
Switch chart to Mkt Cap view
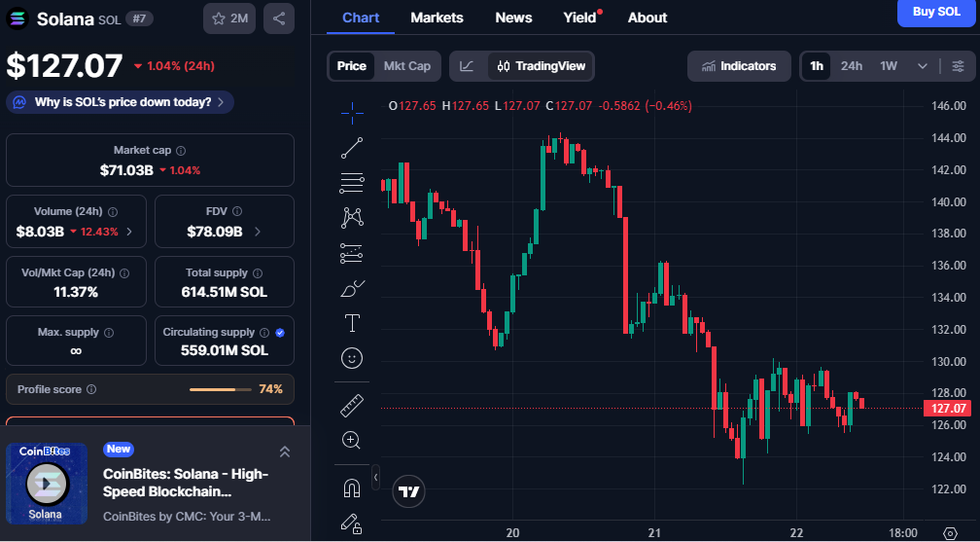(406, 66)
